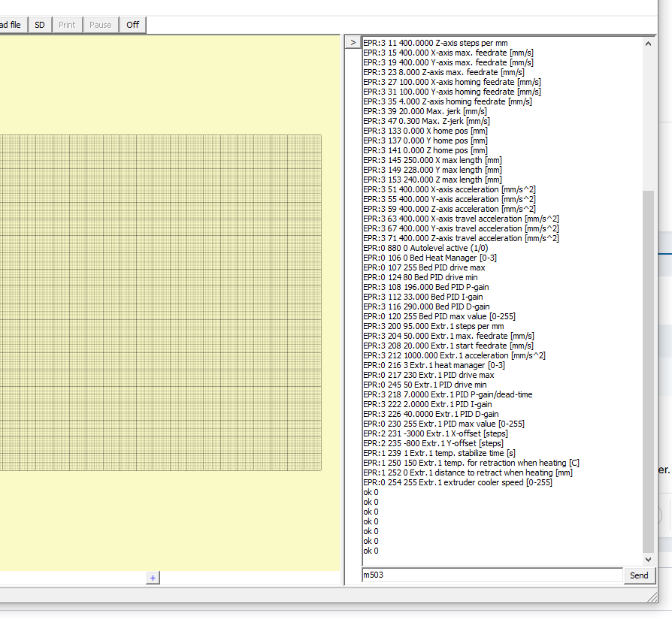Screen dimensions: 672x619
Task: Select log line 'Bed Heat Manager [0-3]'
Action: pos(430,258)
